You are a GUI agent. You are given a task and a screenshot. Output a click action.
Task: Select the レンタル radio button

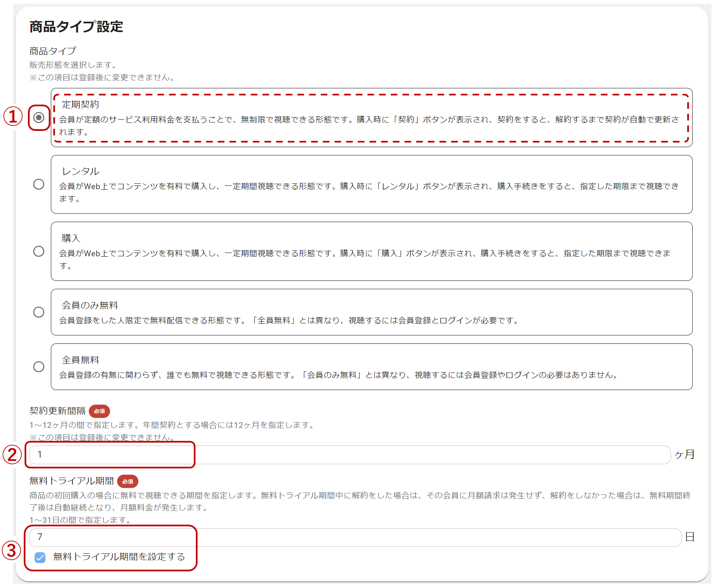click(x=39, y=184)
